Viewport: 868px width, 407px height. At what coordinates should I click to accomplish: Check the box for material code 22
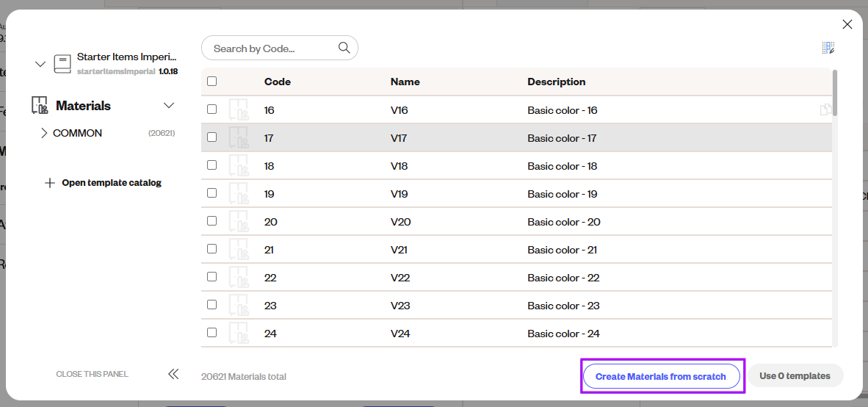(211, 276)
